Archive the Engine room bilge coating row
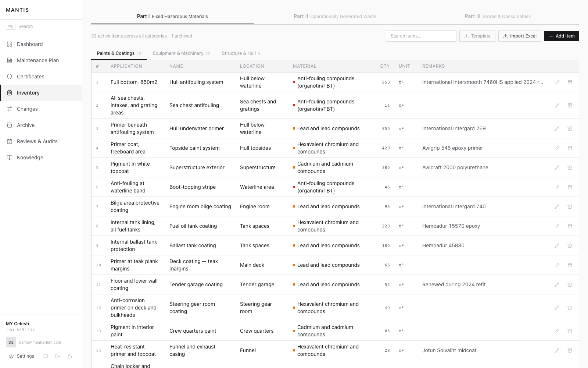The width and height of the screenshot is (588, 368). (x=570, y=206)
